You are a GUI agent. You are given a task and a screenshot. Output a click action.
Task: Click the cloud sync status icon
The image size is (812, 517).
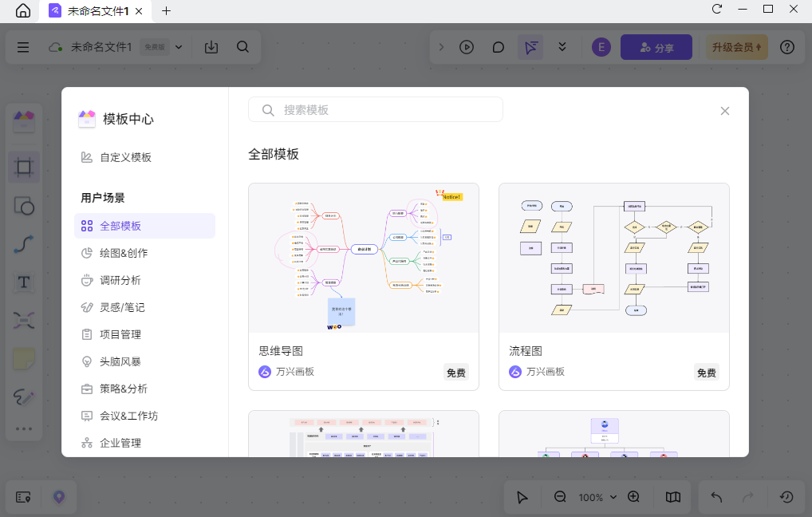[x=55, y=47]
